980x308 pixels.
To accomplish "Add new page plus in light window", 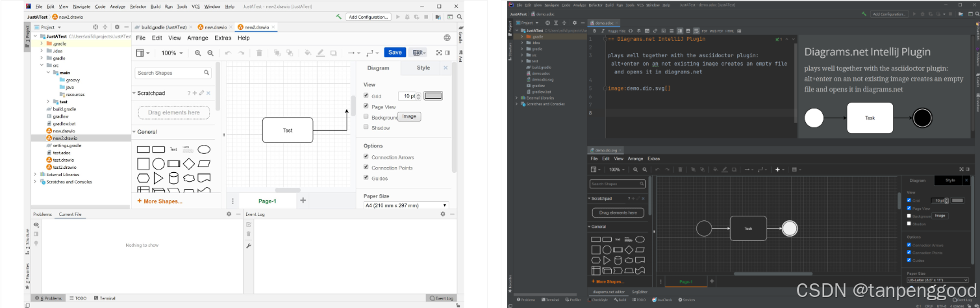I will [x=303, y=200].
